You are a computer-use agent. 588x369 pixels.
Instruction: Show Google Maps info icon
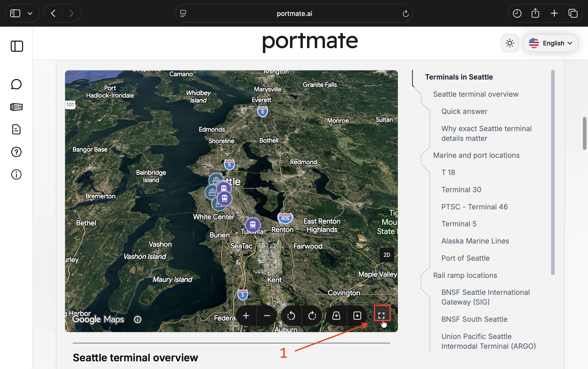[138, 319]
